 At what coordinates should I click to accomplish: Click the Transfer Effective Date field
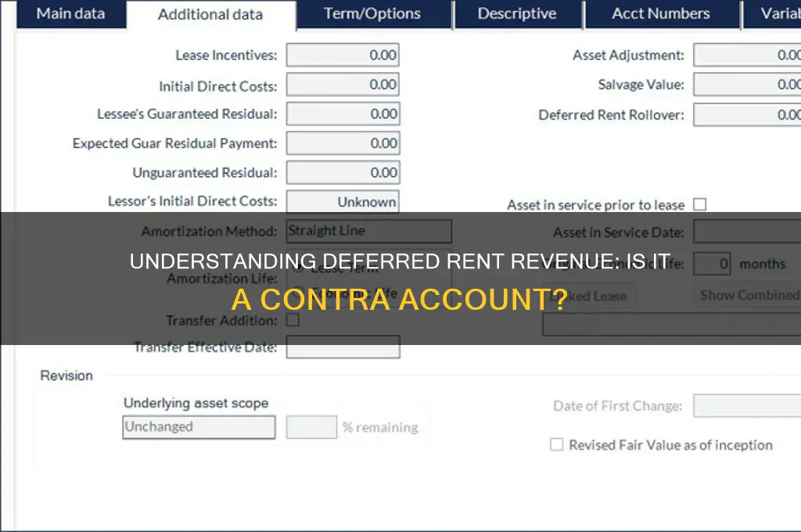click(343, 347)
